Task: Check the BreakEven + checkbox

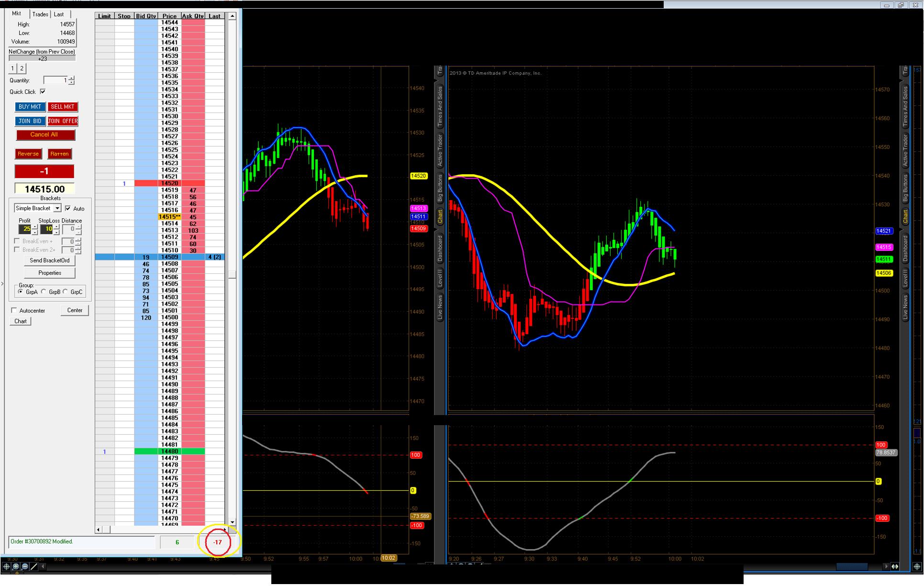Action: 17,241
